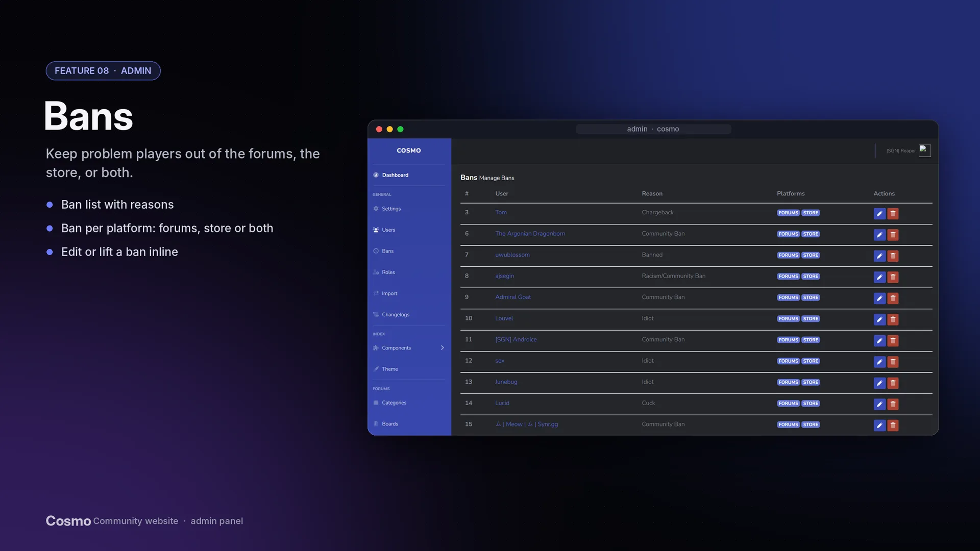Click the 'admin · cosmo' title bar address
980x551 pixels.
click(653, 129)
